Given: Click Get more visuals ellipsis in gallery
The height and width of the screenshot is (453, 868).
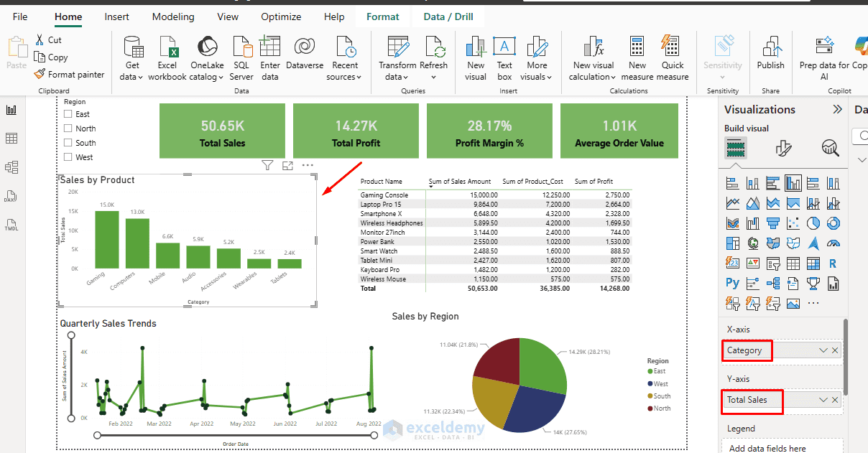Looking at the screenshot, I should pos(813,304).
